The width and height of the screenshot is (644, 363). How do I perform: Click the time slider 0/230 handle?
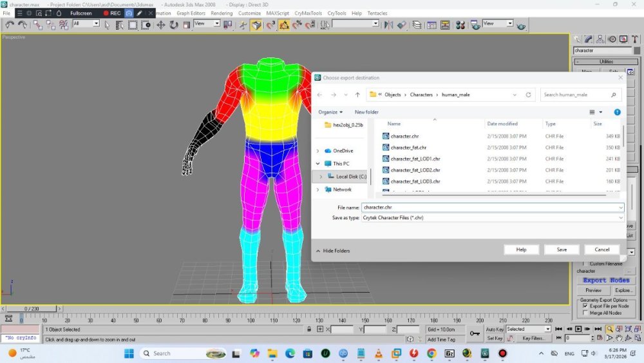(x=31, y=309)
